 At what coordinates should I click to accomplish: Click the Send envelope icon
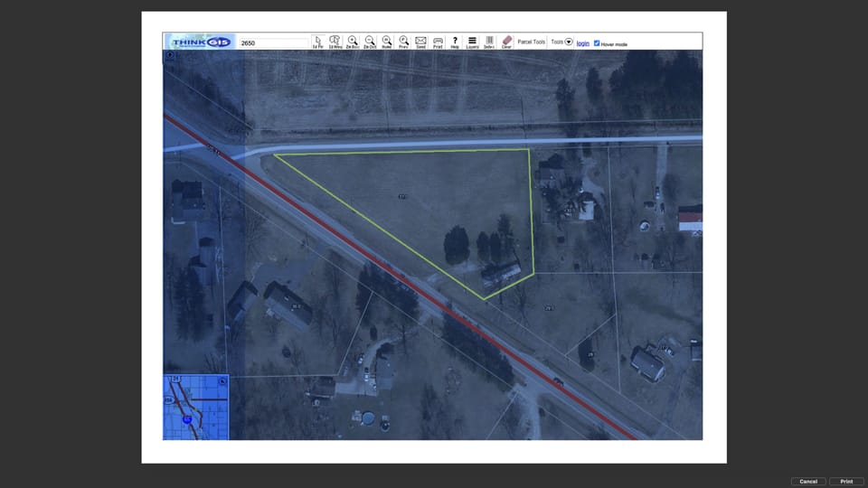(420, 42)
